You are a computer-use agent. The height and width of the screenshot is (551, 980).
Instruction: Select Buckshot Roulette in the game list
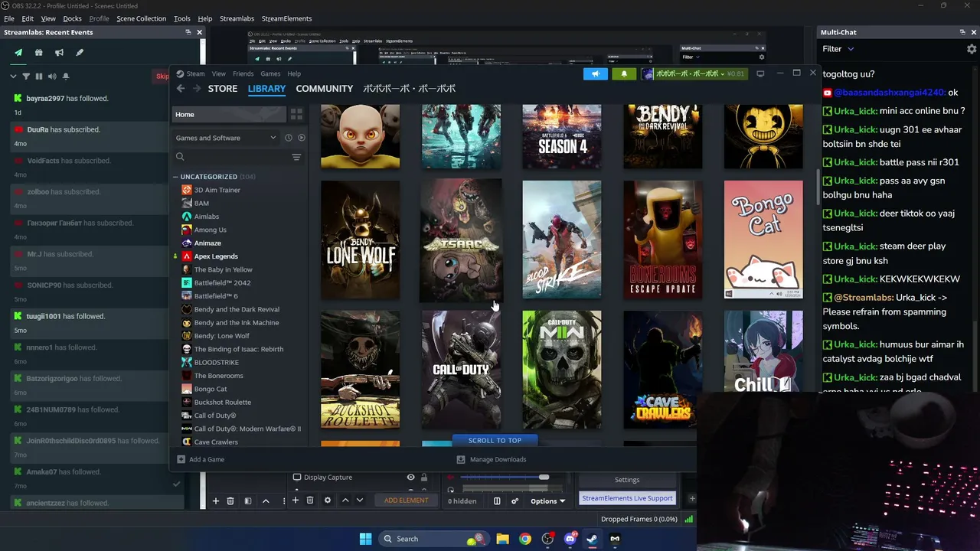(222, 403)
